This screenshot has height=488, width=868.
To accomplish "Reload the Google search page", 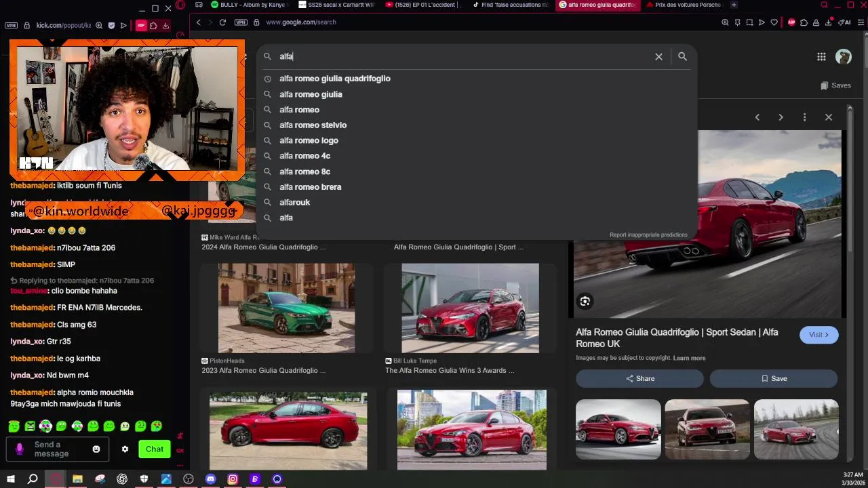I will (x=222, y=22).
